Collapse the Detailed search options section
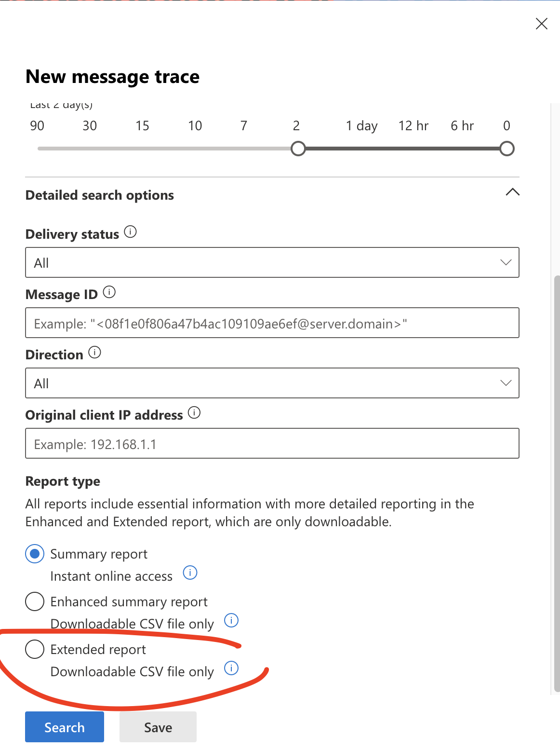The height and width of the screenshot is (750, 560). pos(512,192)
